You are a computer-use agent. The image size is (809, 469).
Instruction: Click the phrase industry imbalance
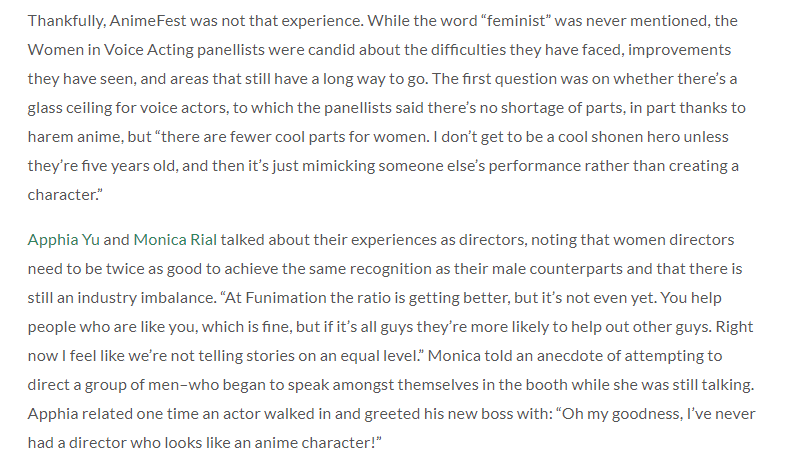tap(147, 298)
